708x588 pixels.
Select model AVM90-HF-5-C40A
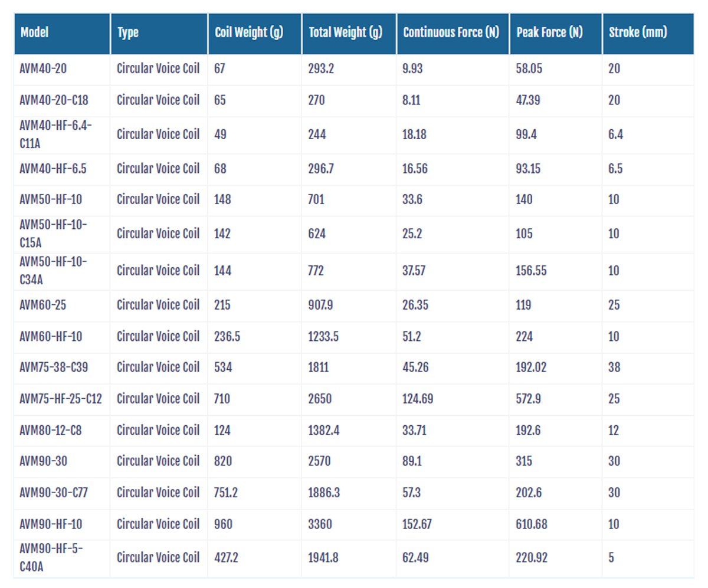[x=52, y=558]
